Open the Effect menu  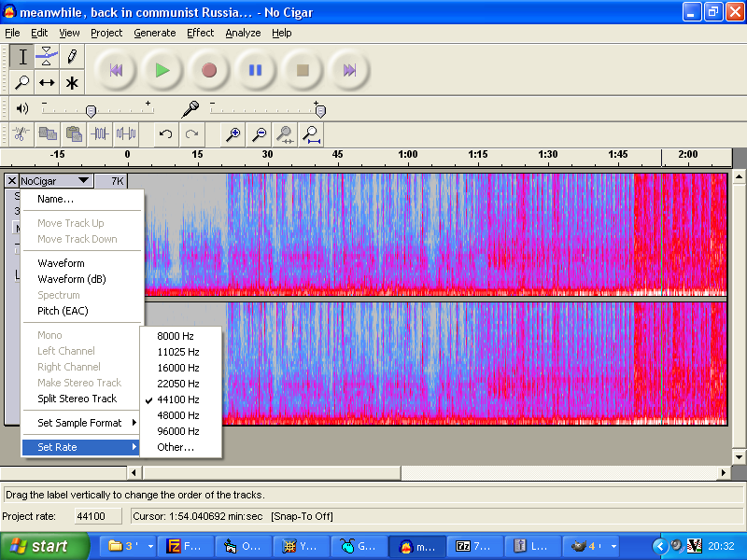pos(200,33)
